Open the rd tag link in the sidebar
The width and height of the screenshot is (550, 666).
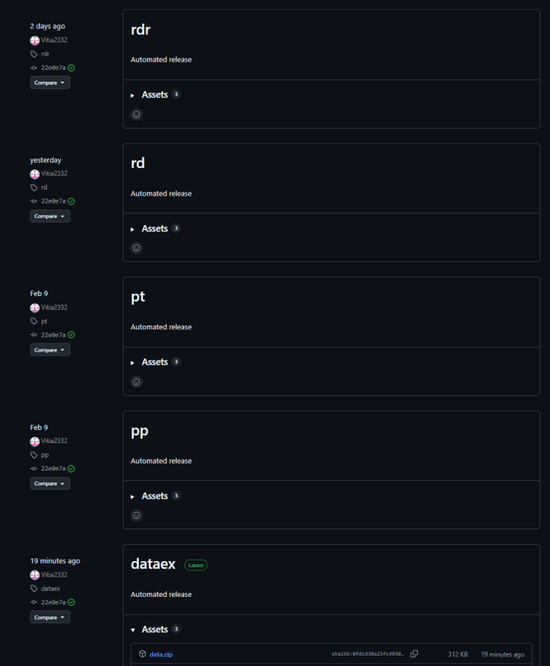(44, 187)
